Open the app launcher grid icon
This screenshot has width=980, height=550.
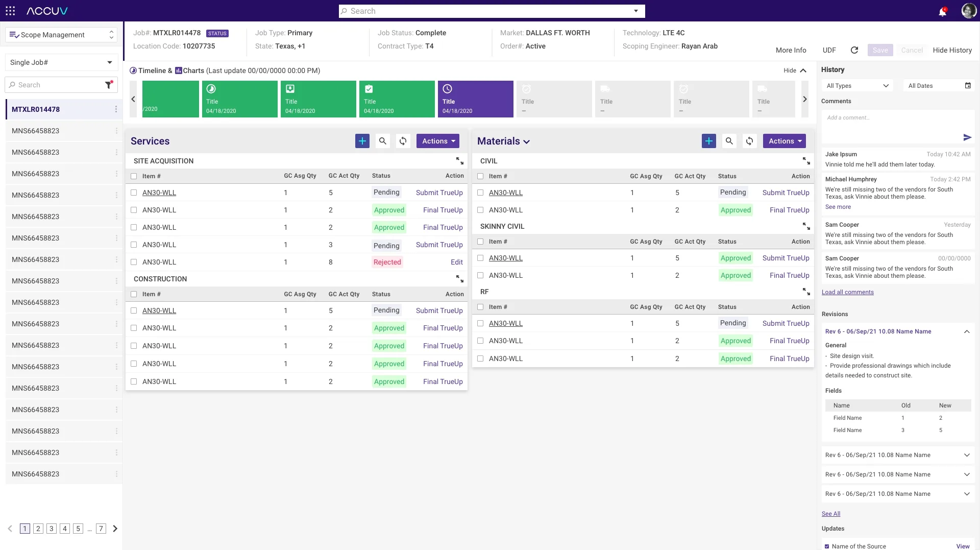click(10, 11)
